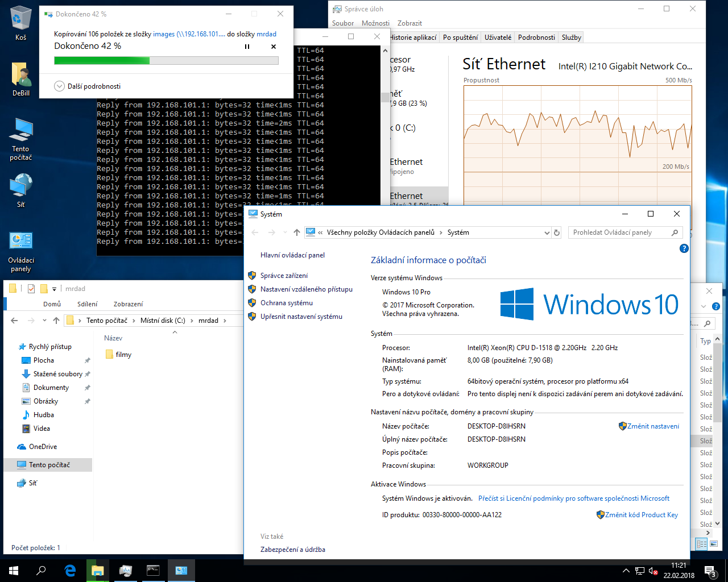Click the Properties checkmark icon in Explorer title bar
The image size is (728, 582).
(x=31, y=289)
